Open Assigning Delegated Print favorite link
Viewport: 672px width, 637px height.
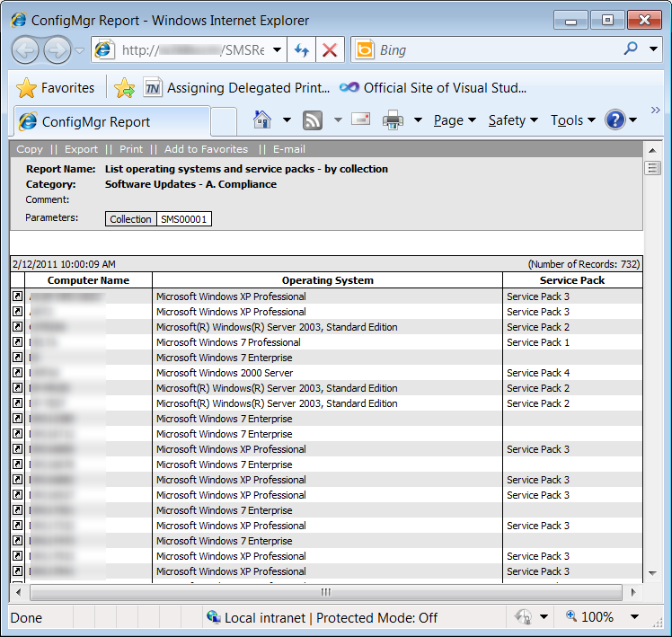click(x=236, y=88)
